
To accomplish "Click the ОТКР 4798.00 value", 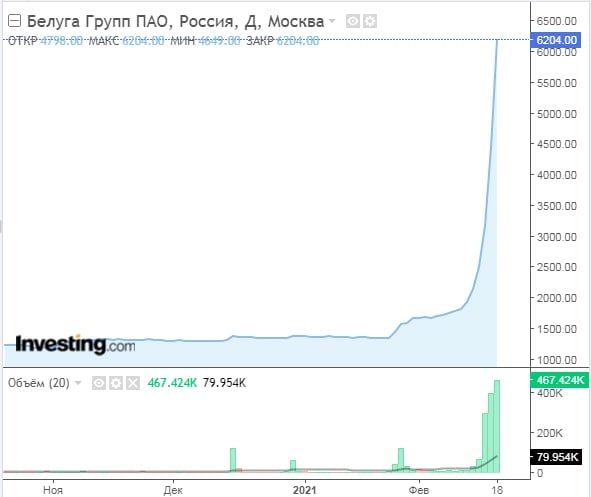I will (61, 40).
